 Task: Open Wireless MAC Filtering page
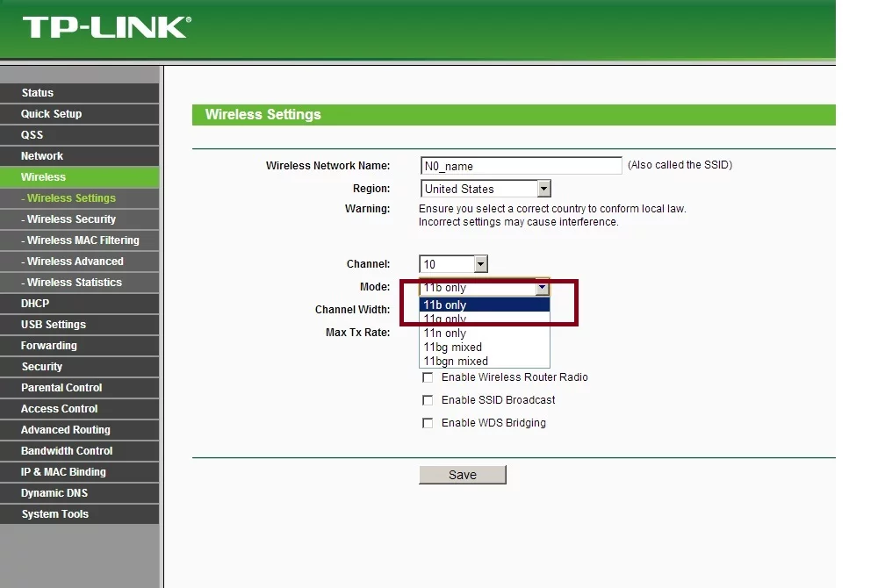click(x=80, y=240)
